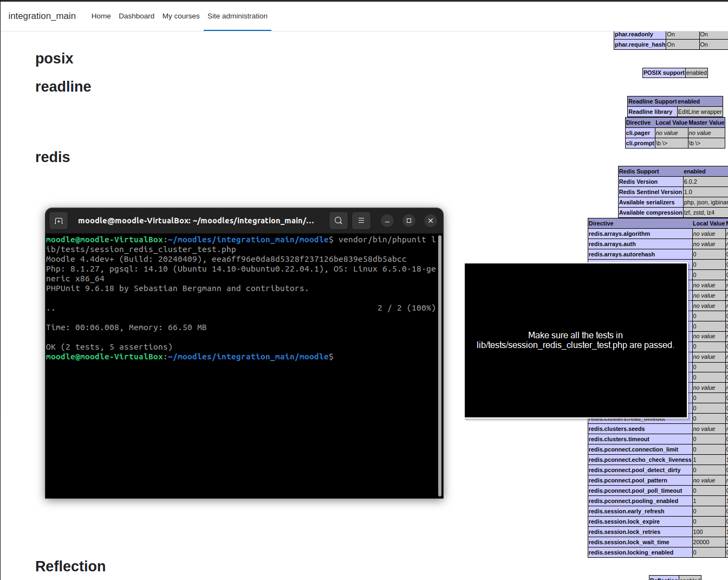
Task: Click the redis.arrays.algorithm directive
Action: (x=640, y=234)
